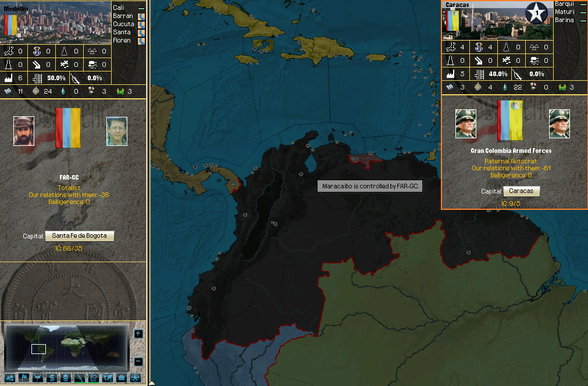The height and width of the screenshot is (386, 588).
Task: Show supply map mode stacked barrels icon
Action: point(66,378)
